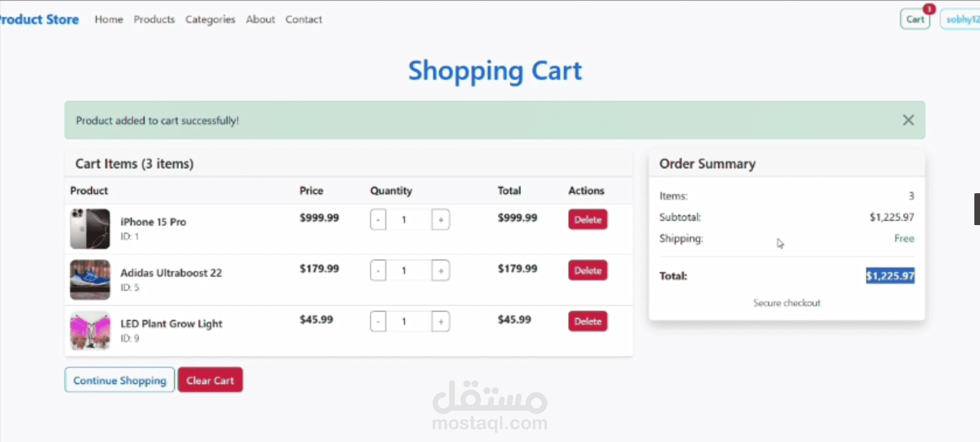Increase quantity of Adidas Ultraboost 22
This screenshot has width=980, height=442.
coord(441,270)
